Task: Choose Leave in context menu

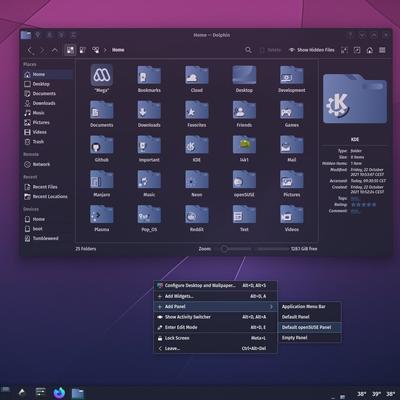Action: (215, 348)
